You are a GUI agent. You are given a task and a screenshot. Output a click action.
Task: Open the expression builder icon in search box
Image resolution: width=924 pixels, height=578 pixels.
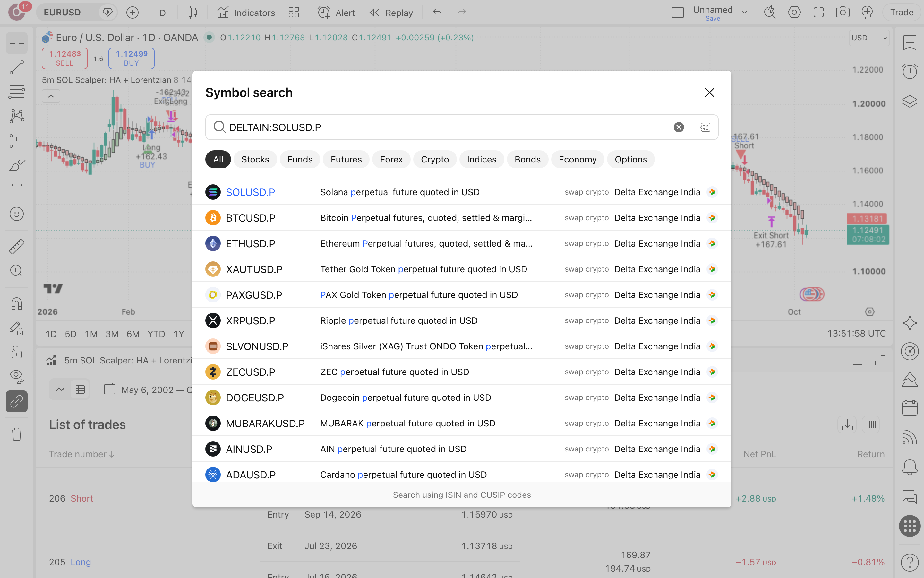[705, 127]
